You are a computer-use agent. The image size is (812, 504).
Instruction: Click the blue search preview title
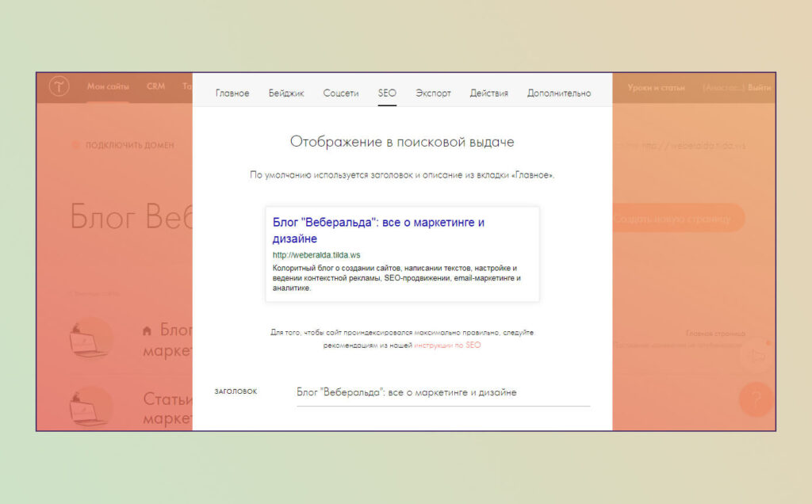point(378,231)
